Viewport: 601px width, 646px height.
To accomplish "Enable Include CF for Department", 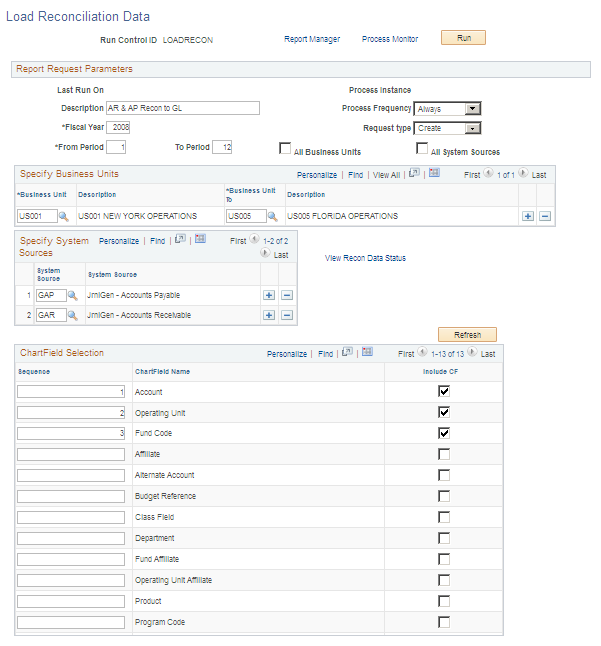I will pyautogui.click(x=444, y=538).
